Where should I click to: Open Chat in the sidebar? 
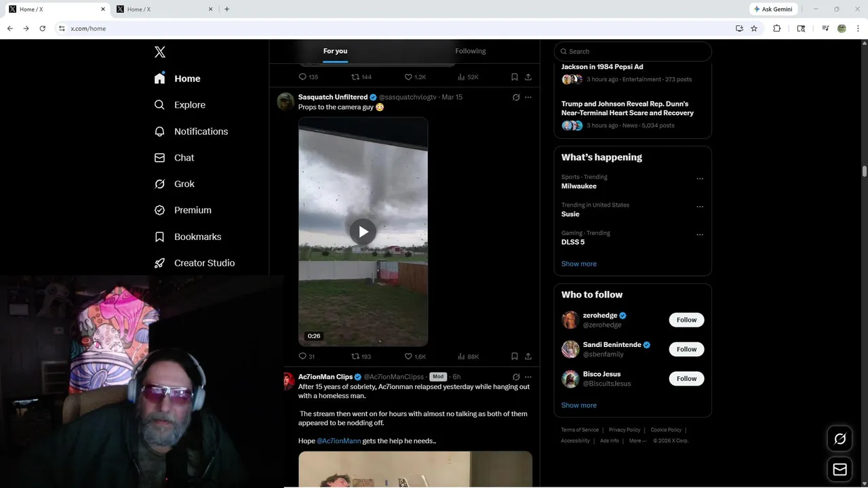[174, 158]
